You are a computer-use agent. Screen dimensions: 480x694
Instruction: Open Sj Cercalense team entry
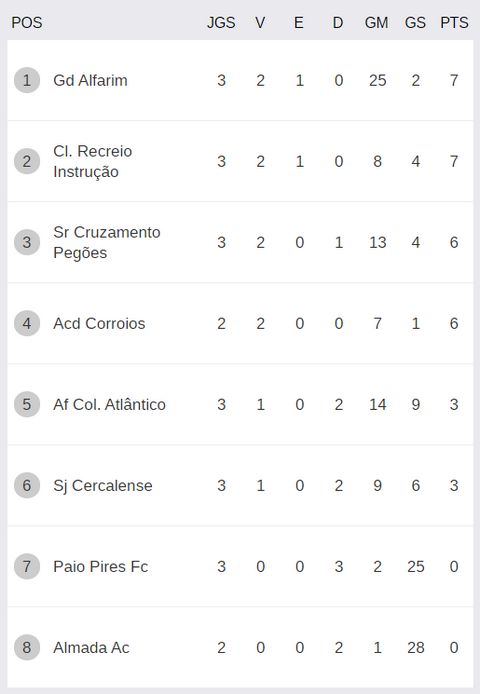click(x=103, y=486)
